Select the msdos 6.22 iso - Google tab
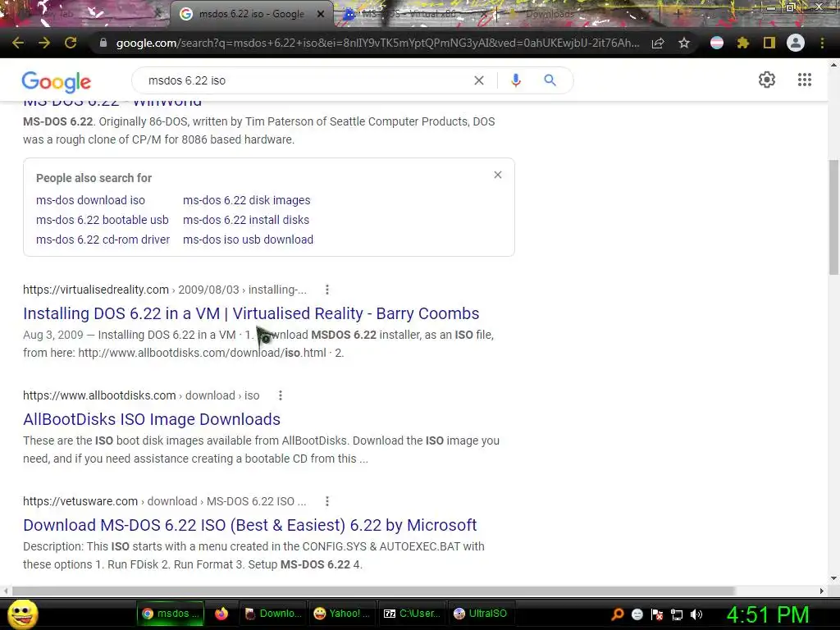 pyautogui.click(x=252, y=14)
